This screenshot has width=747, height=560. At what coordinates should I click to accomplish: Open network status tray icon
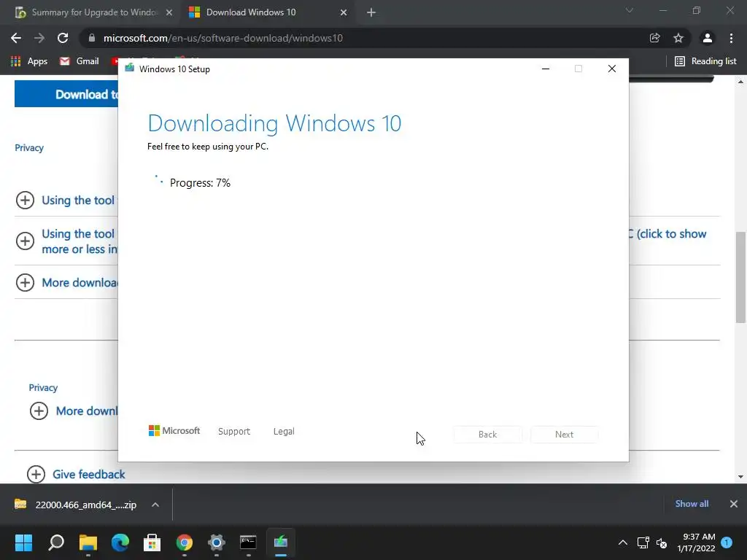[643, 542]
